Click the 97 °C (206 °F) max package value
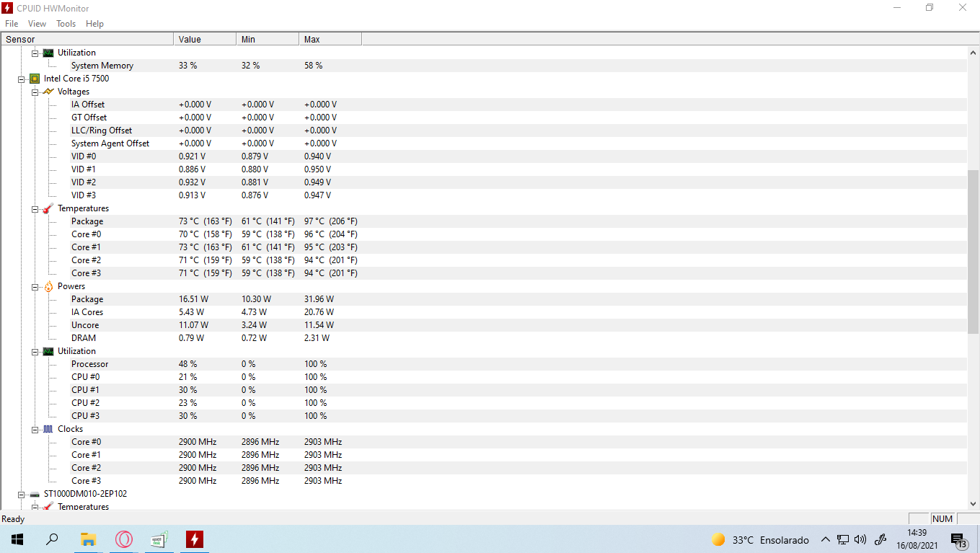 tap(330, 221)
